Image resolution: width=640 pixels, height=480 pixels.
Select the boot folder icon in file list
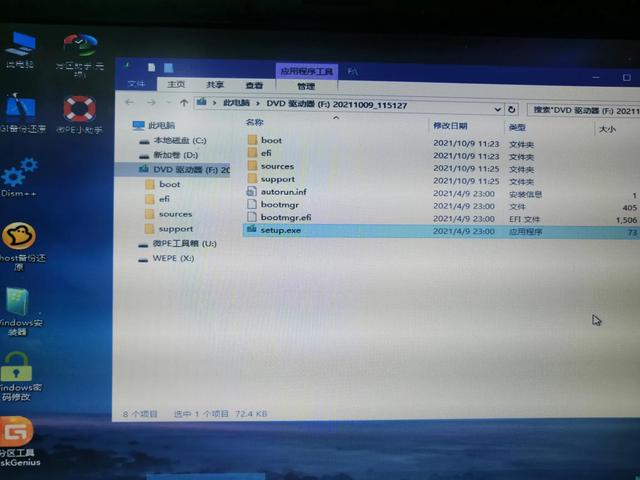coord(252,140)
